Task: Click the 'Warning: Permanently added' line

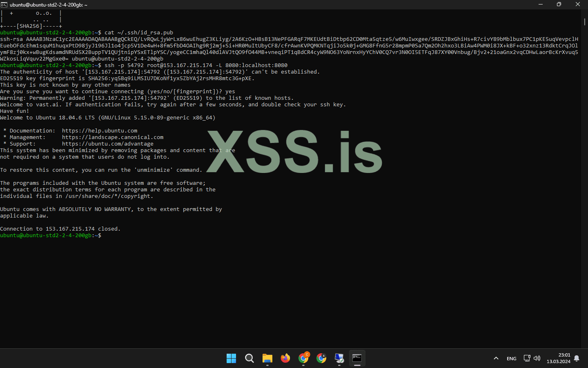Action: coord(147,98)
